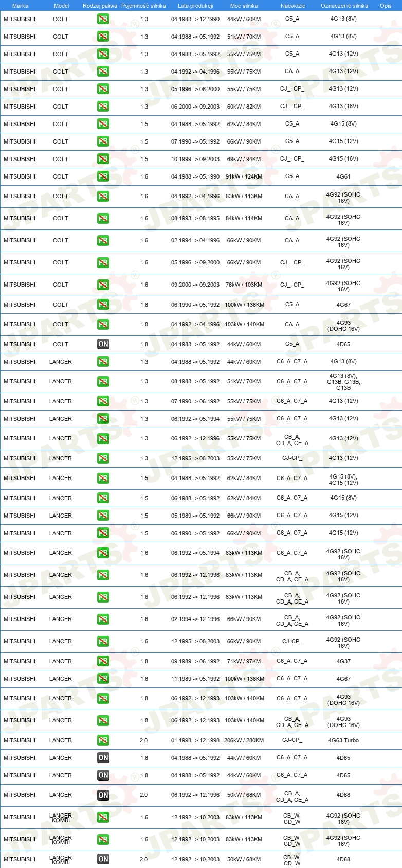Image resolution: width=402 pixels, height=868 pixels.
Task: Select the '08.1988 -> 05.1992' production years cell
Action: pos(195,381)
